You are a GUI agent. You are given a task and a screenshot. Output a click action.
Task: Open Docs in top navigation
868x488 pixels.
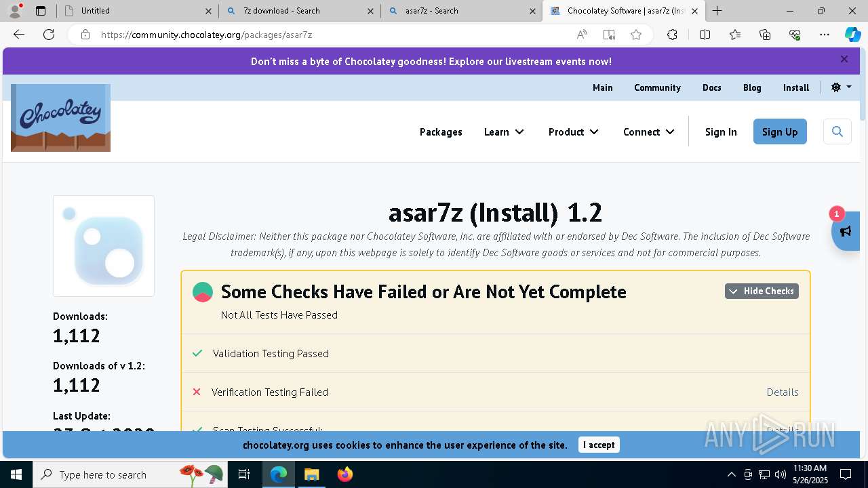coord(711,87)
